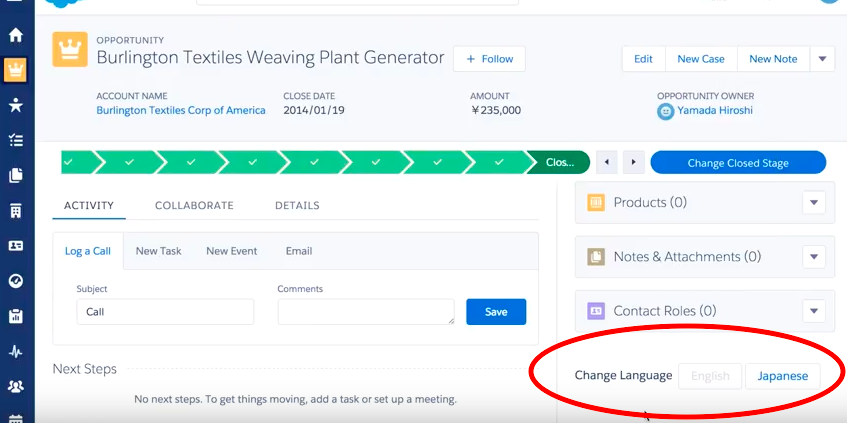Select the Opportunities crown icon in sidebar

point(15,70)
